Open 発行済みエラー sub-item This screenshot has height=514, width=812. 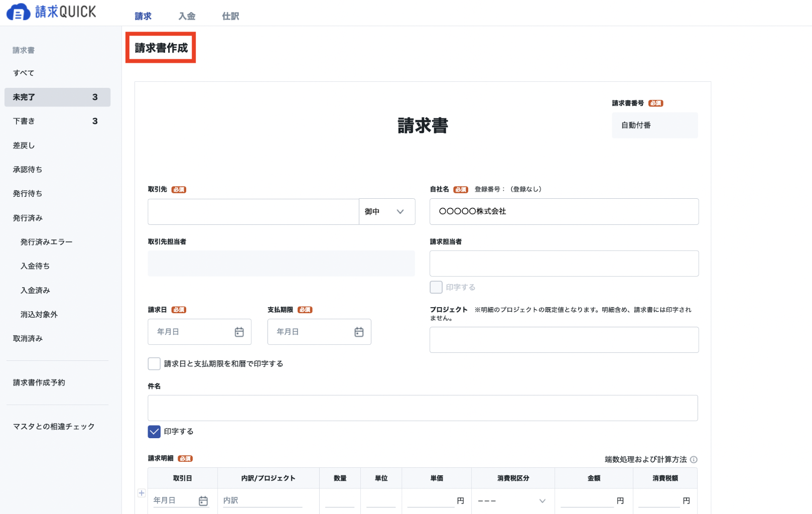click(46, 242)
